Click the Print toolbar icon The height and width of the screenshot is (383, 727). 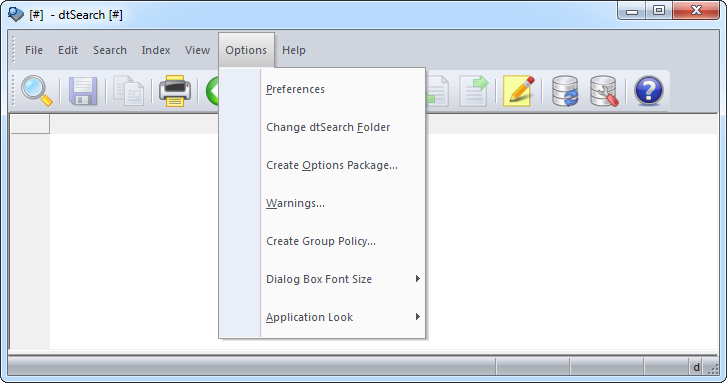(175, 91)
